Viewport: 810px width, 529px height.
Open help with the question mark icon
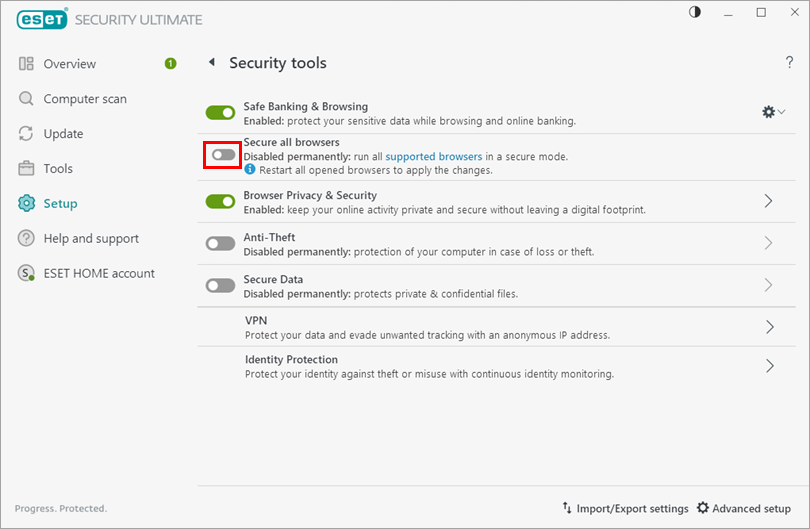[x=789, y=63]
